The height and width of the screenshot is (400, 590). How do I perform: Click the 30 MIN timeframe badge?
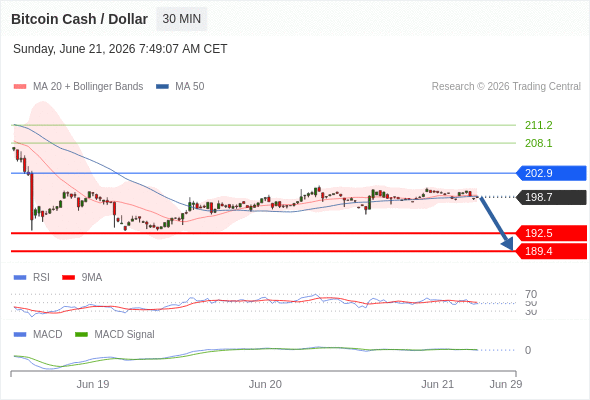pyautogui.click(x=181, y=19)
